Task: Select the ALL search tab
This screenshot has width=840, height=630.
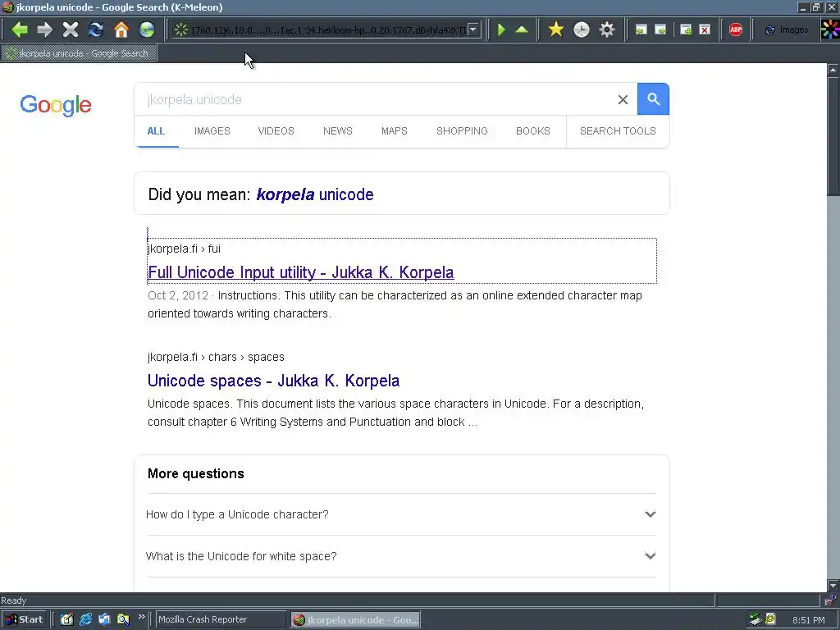Action: pos(156,131)
